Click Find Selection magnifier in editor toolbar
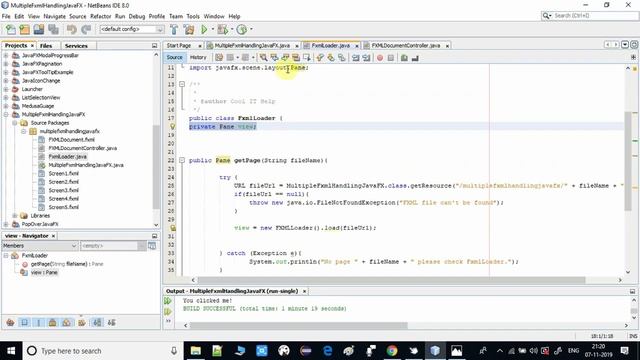The height and width of the screenshot is (360, 640). (x=263, y=58)
